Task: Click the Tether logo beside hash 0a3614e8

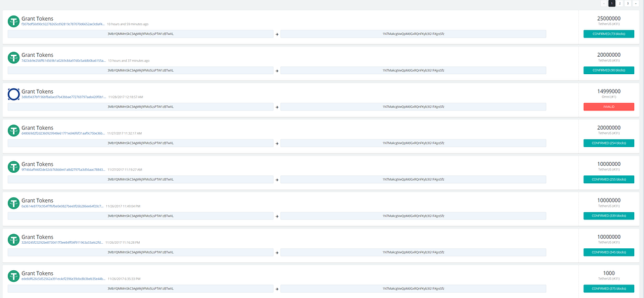Action: pyautogui.click(x=14, y=203)
